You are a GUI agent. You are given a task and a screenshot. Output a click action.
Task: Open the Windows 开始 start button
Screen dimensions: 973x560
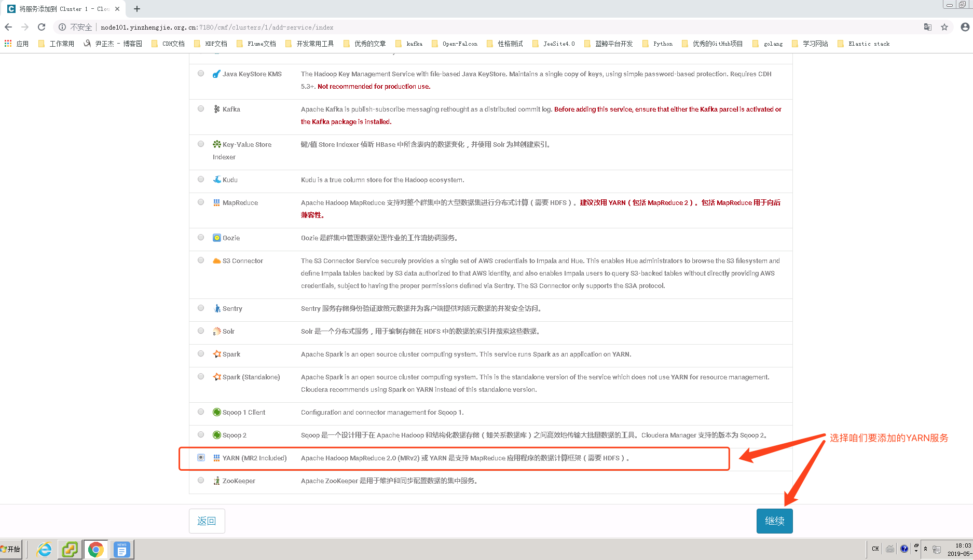click(x=11, y=549)
